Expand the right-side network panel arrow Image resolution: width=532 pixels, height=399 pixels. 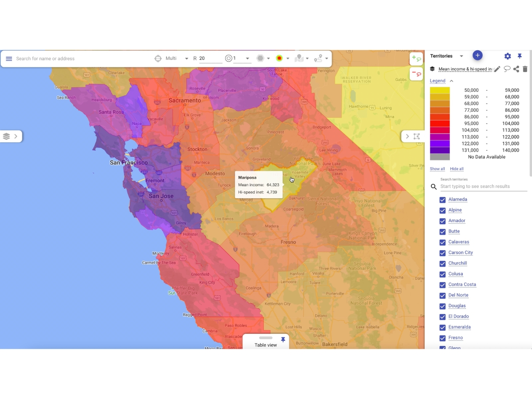point(407,137)
